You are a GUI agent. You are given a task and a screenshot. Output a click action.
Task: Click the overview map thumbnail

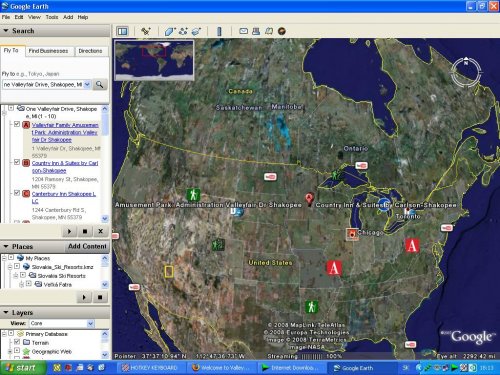[154, 60]
